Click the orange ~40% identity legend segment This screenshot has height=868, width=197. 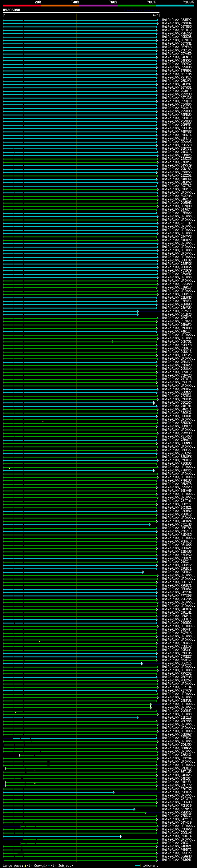(61, 6)
